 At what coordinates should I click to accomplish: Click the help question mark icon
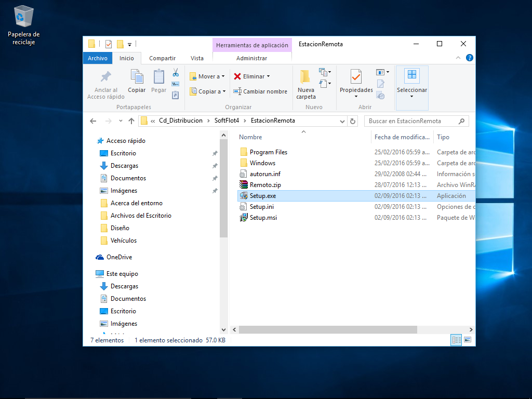[469, 58]
